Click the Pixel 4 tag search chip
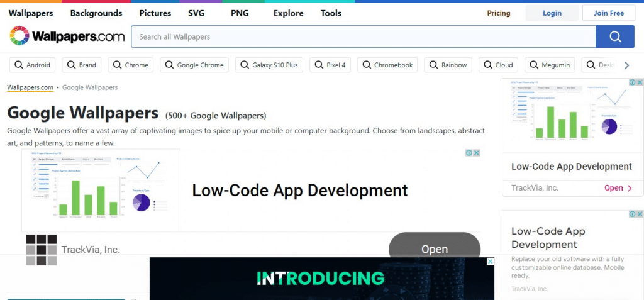The width and height of the screenshot is (644, 300). [x=330, y=65]
